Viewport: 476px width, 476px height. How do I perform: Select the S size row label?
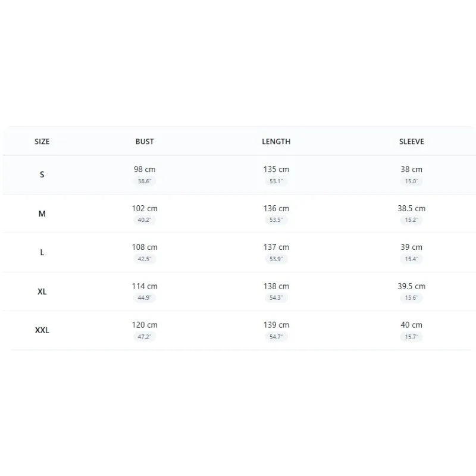[42, 174]
